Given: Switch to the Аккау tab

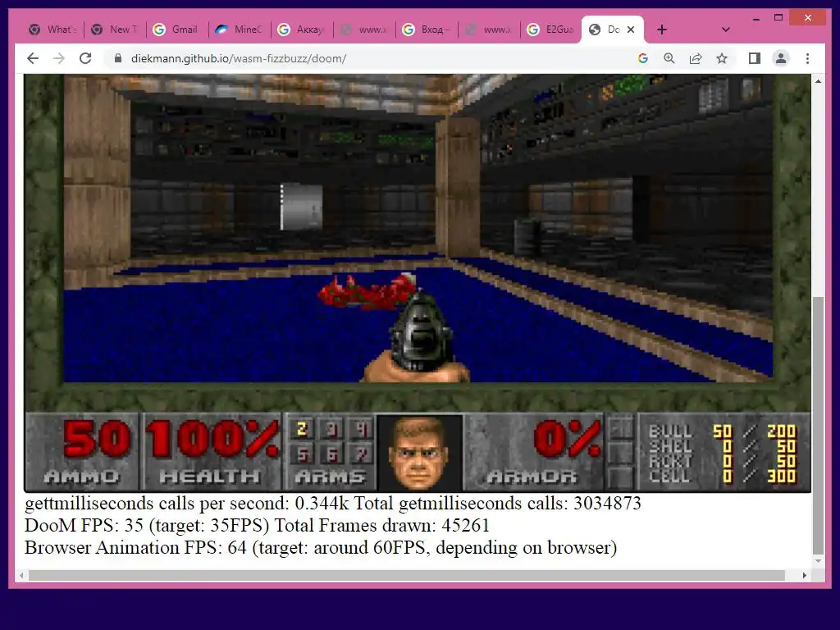Looking at the screenshot, I should point(302,30).
